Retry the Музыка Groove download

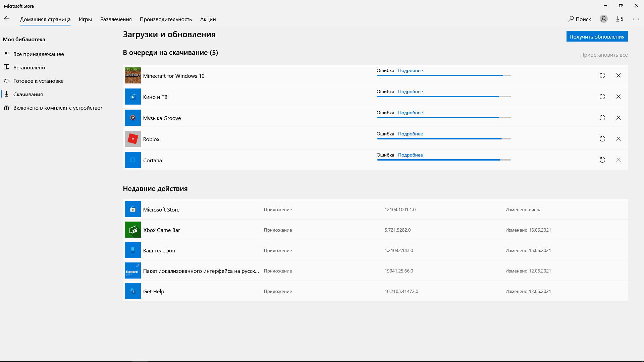(602, 118)
